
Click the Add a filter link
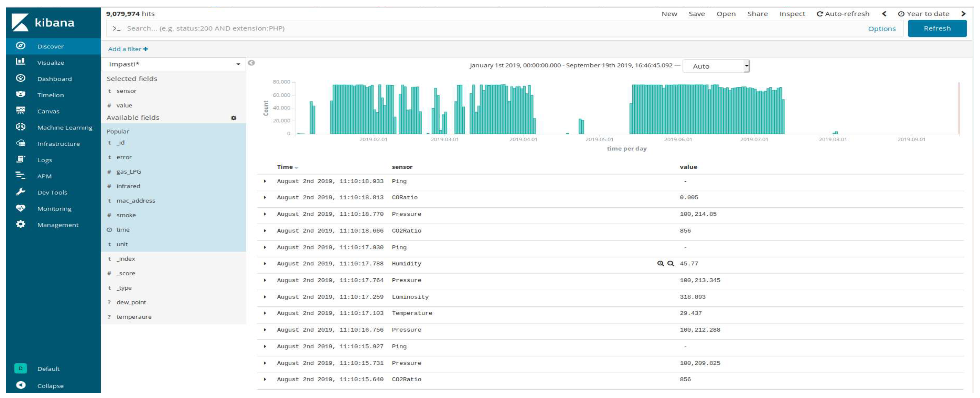click(x=128, y=49)
